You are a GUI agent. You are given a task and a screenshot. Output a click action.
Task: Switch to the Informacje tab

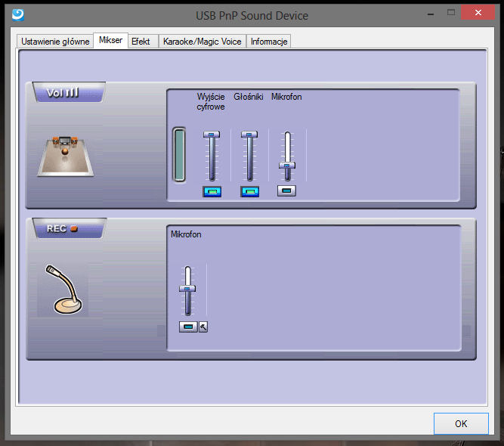pyautogui.click(x=269, y=42)
